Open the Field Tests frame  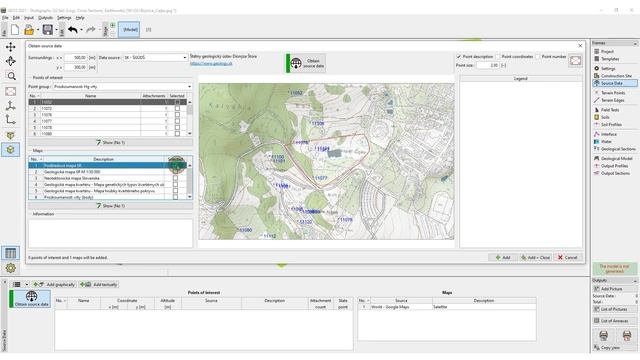[x=610, y=110]
